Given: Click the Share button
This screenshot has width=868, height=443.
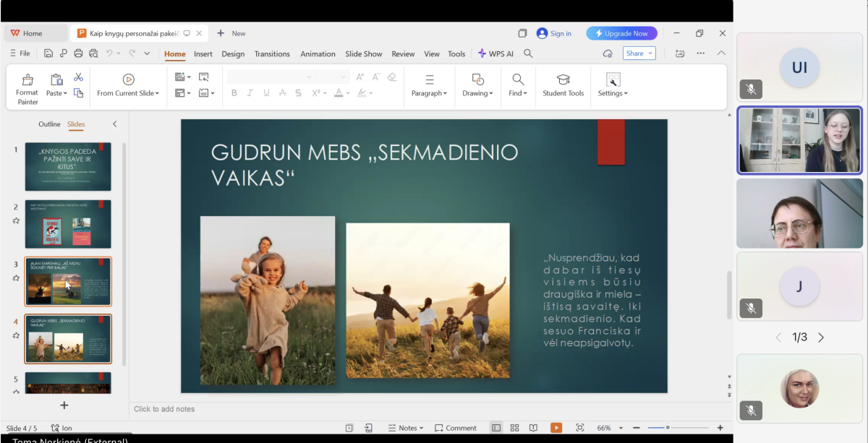Looking at the screenshot, I should point(635,53).
